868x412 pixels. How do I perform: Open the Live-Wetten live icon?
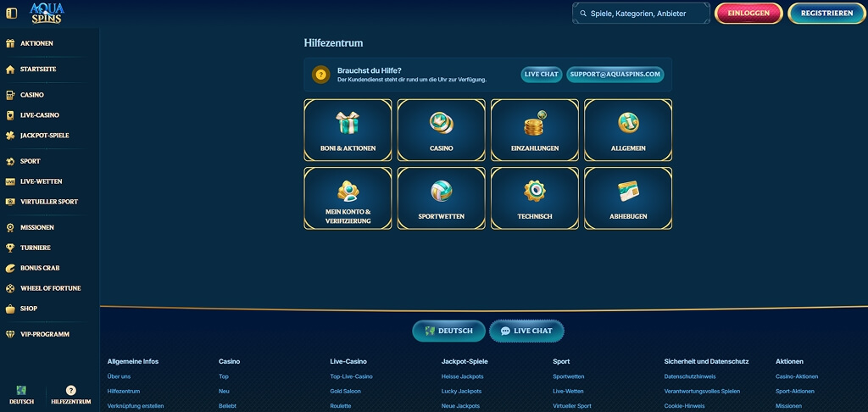[x=10, y=181]
